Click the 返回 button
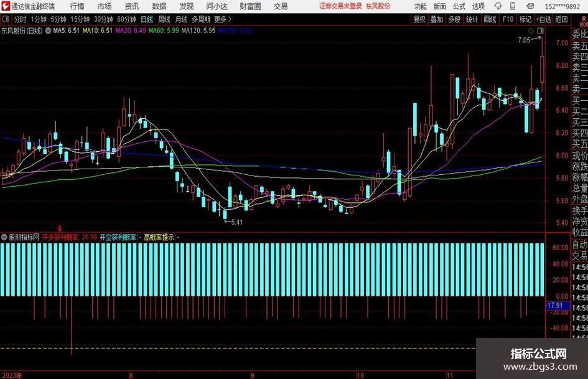Screen dimensions: 588x379 click(x=561, y=19)
